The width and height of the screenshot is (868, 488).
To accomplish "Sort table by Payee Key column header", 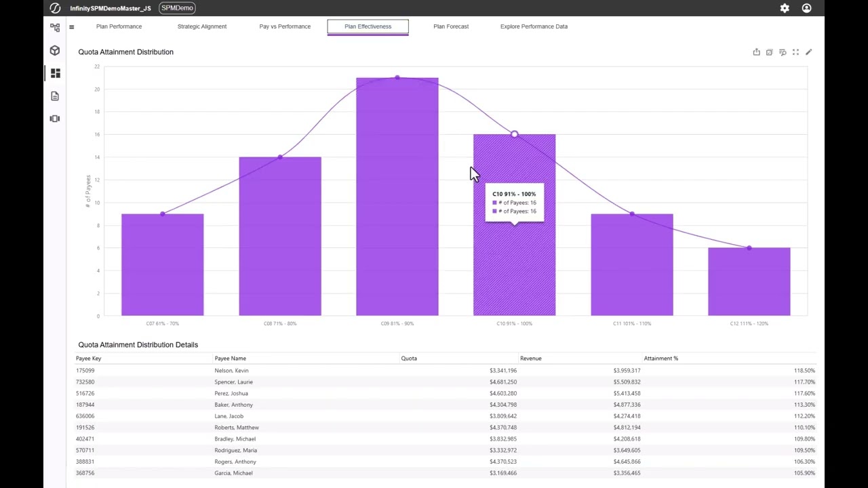I will tap(89, 359).
